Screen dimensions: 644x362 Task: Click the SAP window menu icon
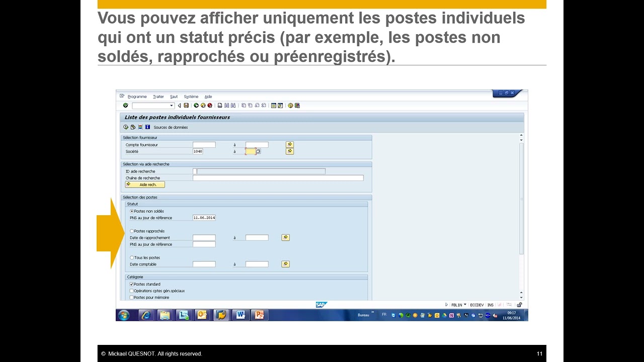pos(122,96)
